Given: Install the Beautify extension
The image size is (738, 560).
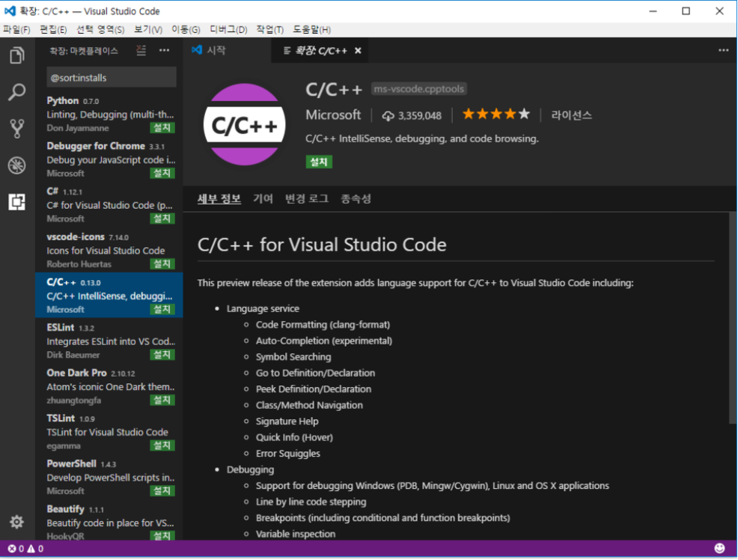Looking at the screenshot, I should tap(162, 535).
